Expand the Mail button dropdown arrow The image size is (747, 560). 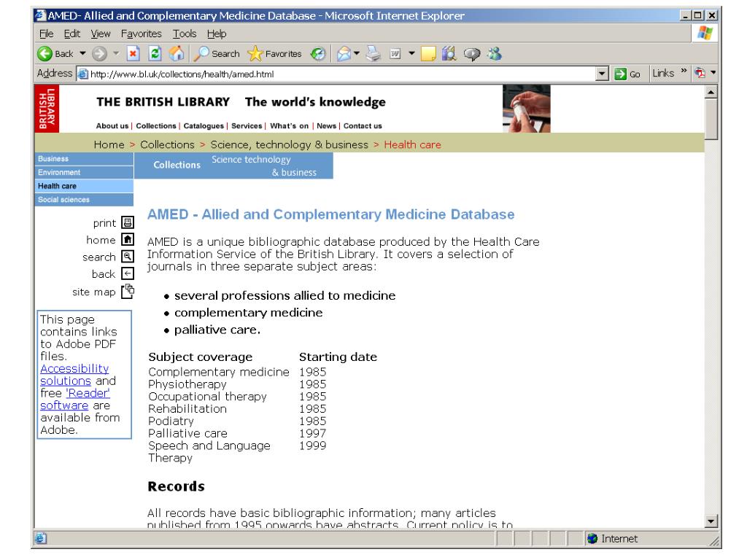tap(357, 53)
